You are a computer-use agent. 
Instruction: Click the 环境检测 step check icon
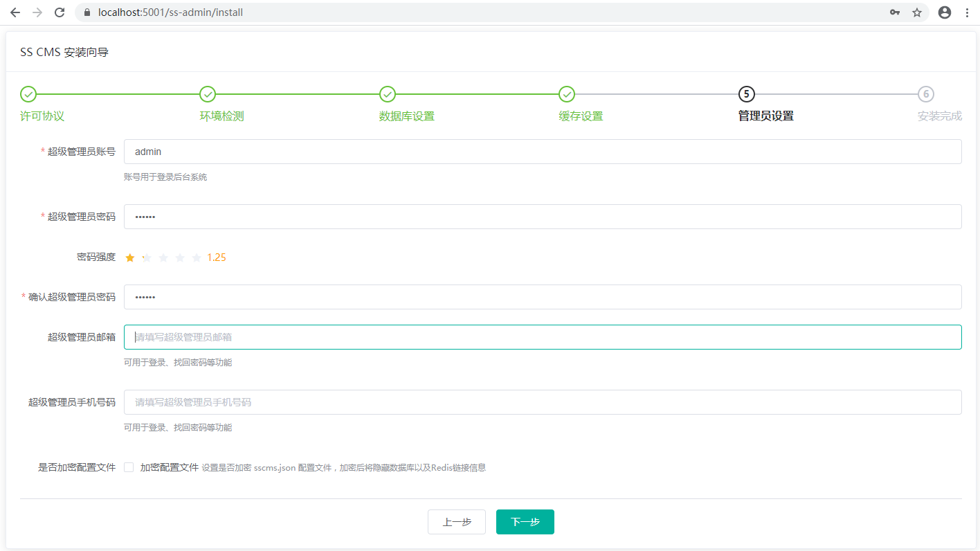(208, 94)
